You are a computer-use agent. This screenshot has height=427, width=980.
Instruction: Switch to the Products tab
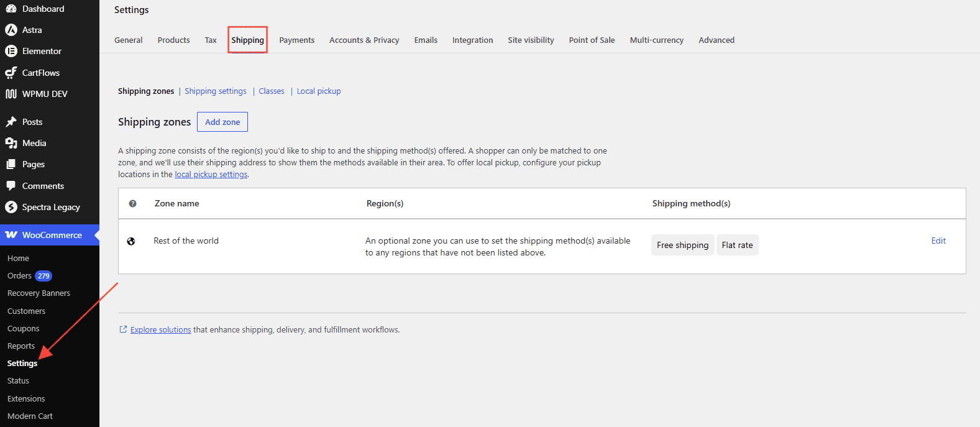tap(174, 40)
